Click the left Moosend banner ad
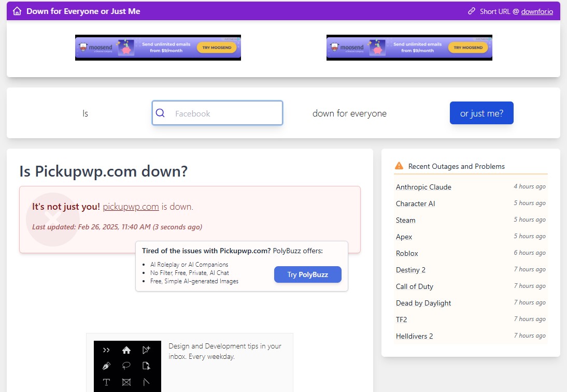Viewport: 567px width, 392px height. point(158,48)
